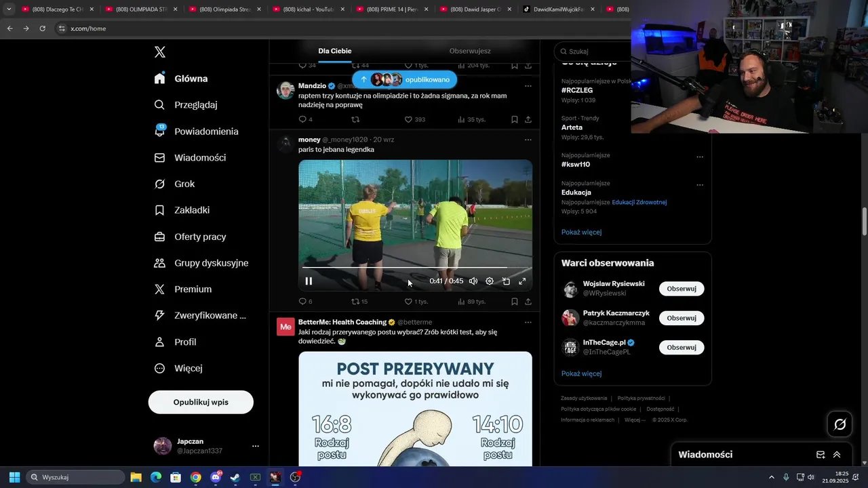This screenshot has width=868, height=488.
Task: Switch to Dla Ciebie tab
Action: tap(335, 51)
